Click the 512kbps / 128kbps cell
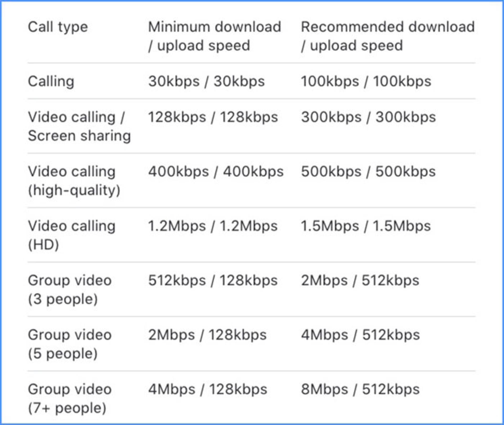Screen dimensions: 504x425 tap(213, 281)
